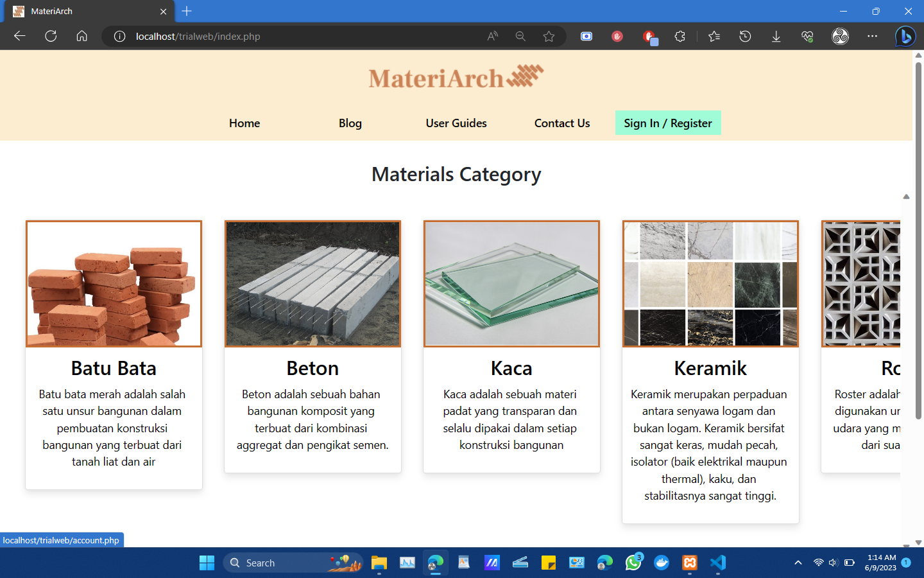This screenshot has height=578, width=924.
Task: View browser Downloads
Action: tap(776, 36)
